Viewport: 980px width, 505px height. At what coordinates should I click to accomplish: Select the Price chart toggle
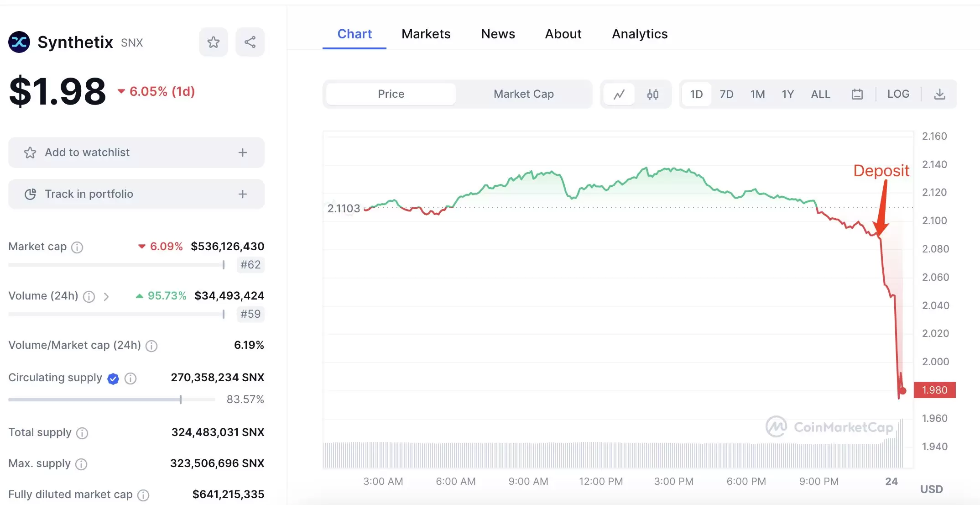[391, 94]
